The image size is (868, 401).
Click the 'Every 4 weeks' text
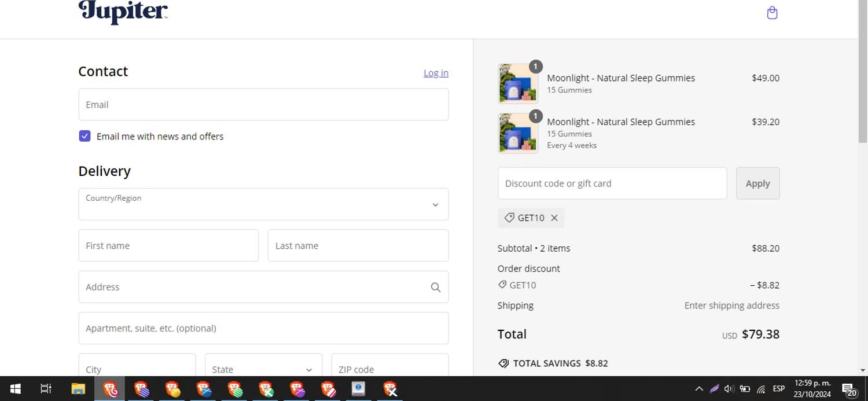click(x=572, y=145)
